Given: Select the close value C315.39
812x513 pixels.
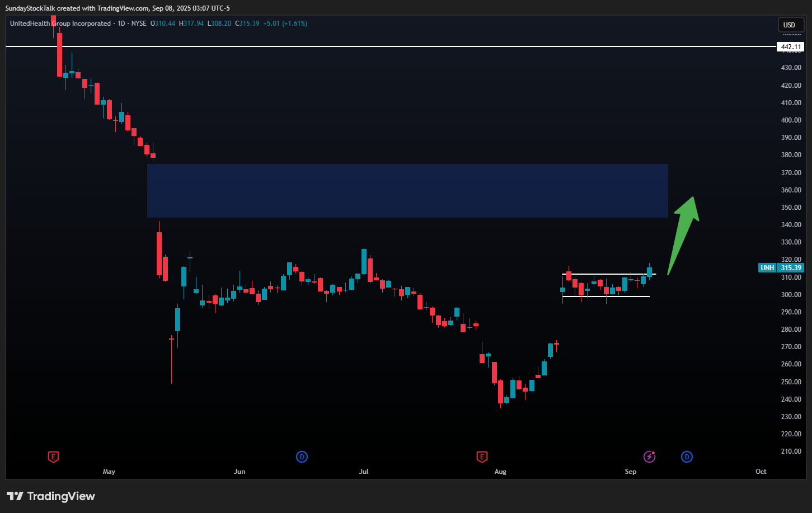Looking at the screenshot, I should coord(247,23).
